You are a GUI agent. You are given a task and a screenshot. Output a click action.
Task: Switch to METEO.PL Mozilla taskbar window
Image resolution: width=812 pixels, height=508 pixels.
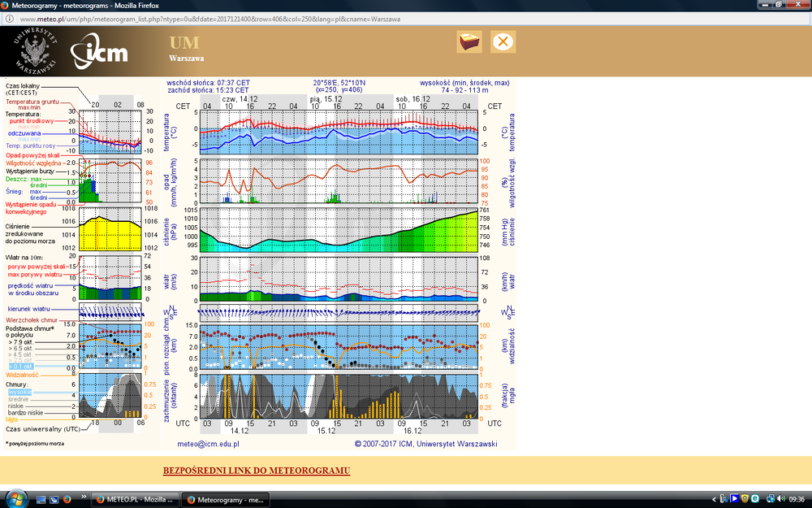click(x=135, y=500)
